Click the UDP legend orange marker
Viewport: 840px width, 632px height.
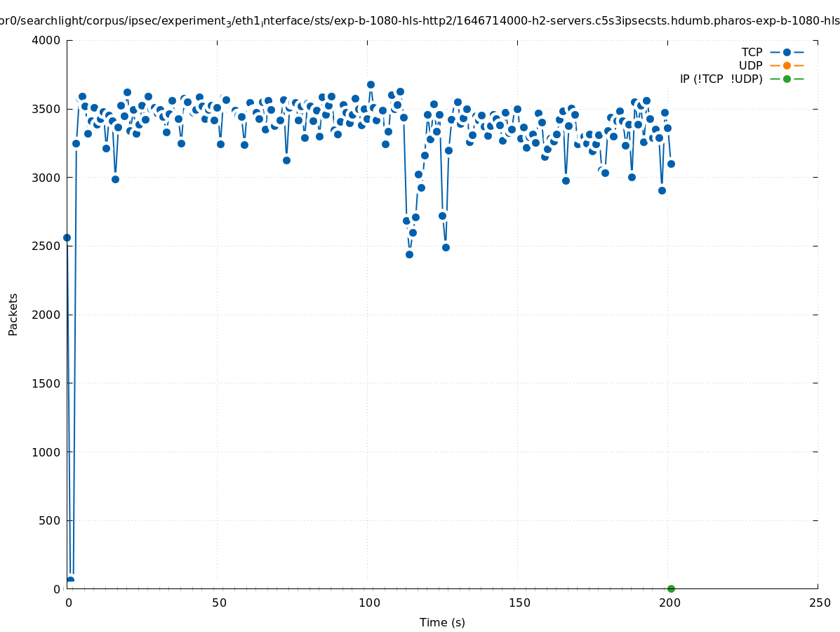[787, 65]
